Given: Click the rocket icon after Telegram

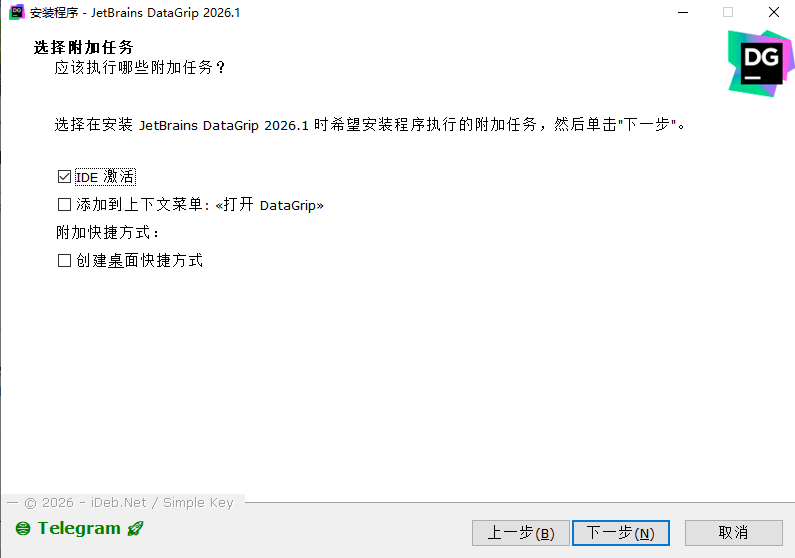Looking at the screenshot, I should click(x=135, y=529).
